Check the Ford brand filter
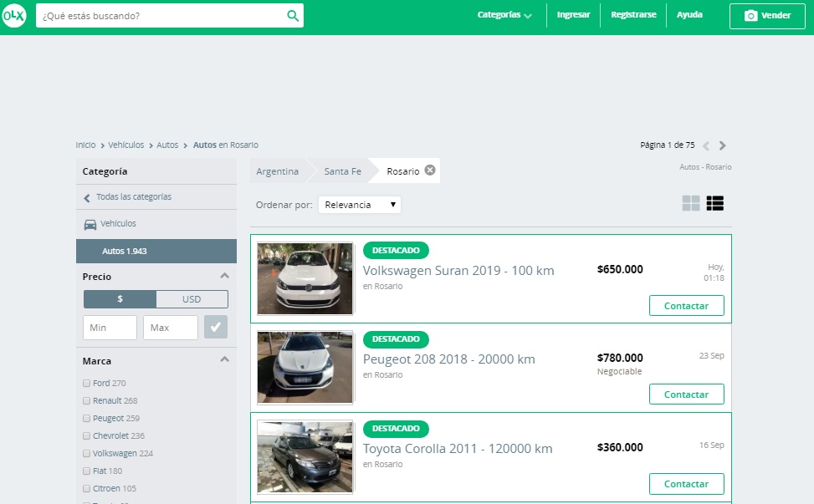The height and width of the screenshot is (504, 814). coord(87,383)
